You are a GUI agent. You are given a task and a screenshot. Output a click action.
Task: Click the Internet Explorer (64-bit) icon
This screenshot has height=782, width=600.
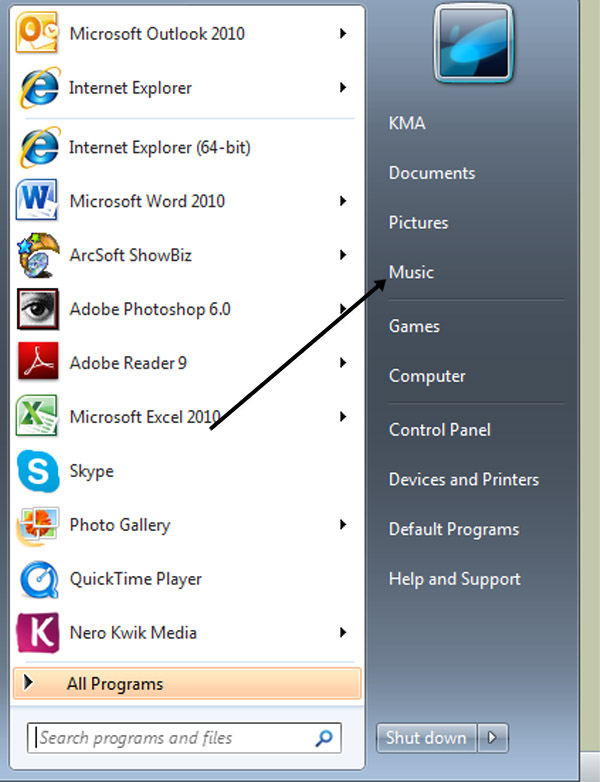tap(39, 147)
